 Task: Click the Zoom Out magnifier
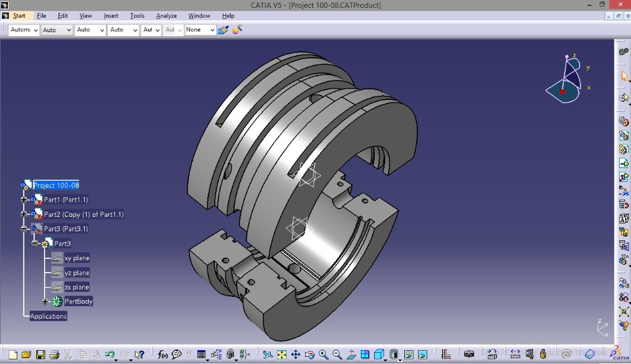pyautogui.click(x=337, y=354)
